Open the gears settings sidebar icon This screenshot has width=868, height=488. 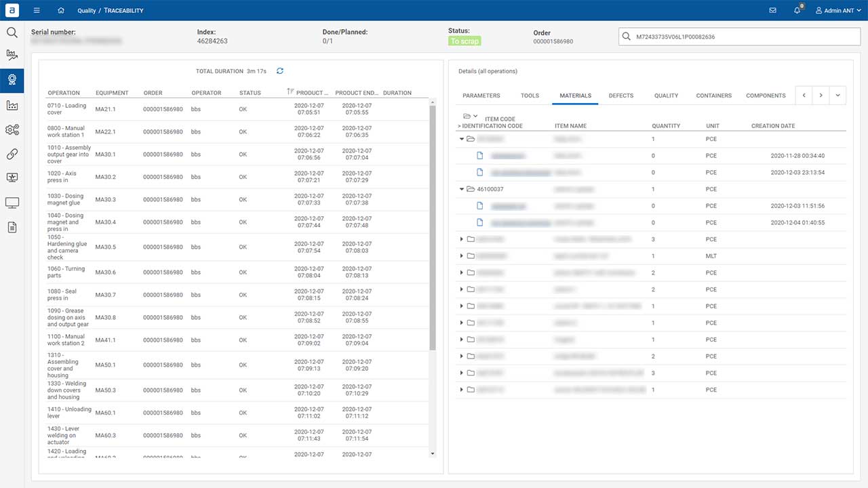click(12, 129)
